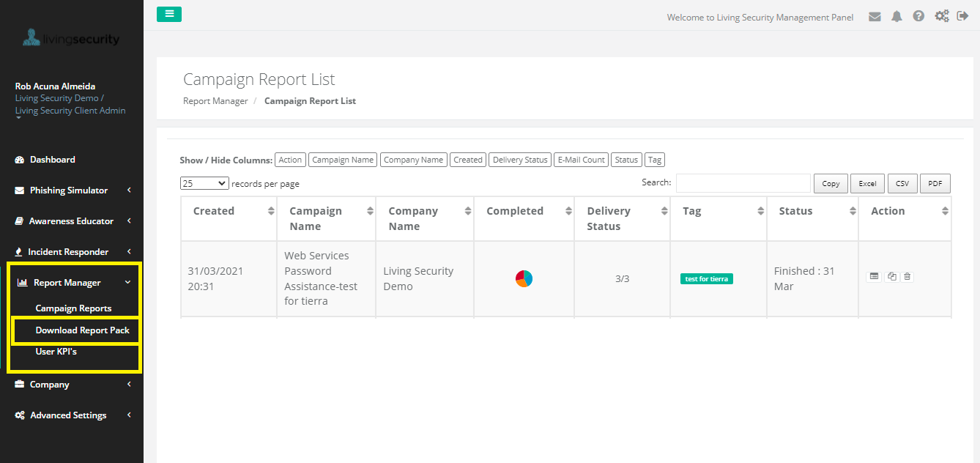This screenshot has width=980, height=463.
Task: Click 'Welcome to Living Security Management Panel' text
Action: (760, 17)
